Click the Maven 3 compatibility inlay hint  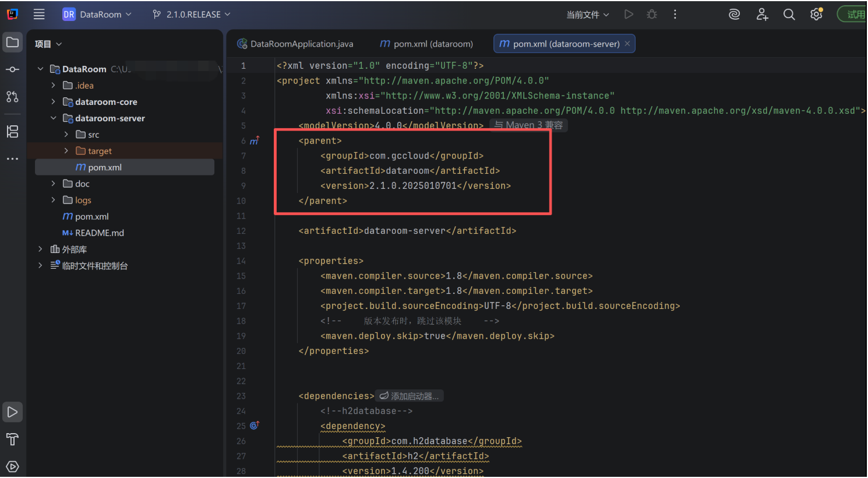pos(529,125)
